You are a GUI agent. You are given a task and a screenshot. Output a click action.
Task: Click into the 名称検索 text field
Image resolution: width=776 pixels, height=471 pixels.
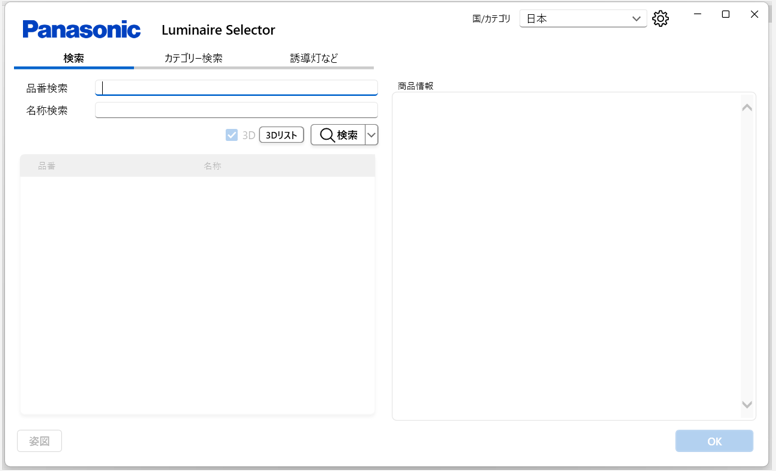click(x=236, y=110)
